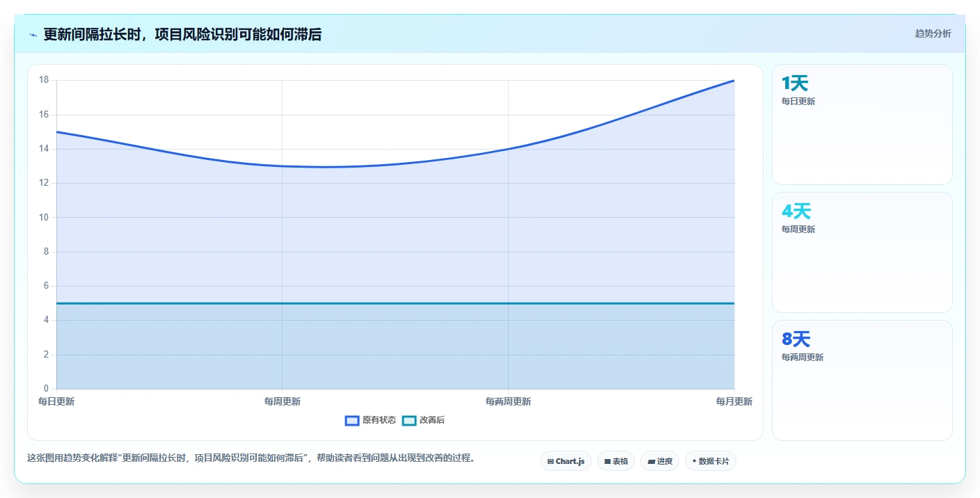Click the icon in the 表格 tag
The height and width of the screenshot is (498, 980).
[x=608, y=462]
